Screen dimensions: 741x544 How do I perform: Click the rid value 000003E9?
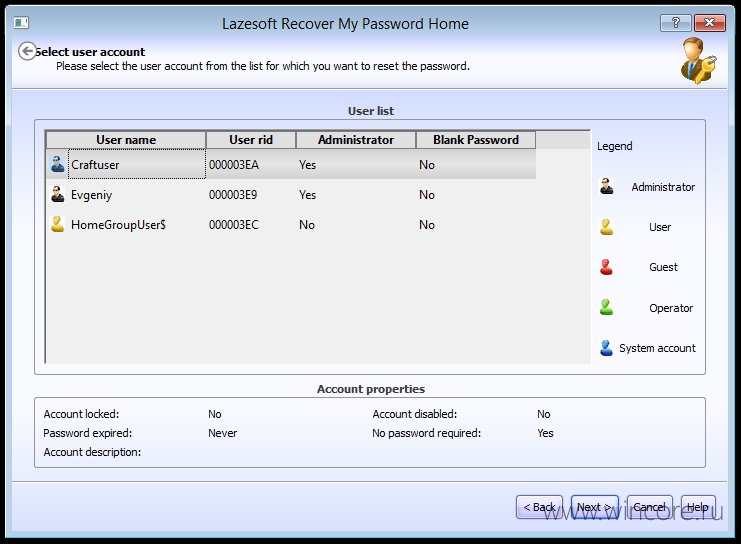click(x=233, y=195)
